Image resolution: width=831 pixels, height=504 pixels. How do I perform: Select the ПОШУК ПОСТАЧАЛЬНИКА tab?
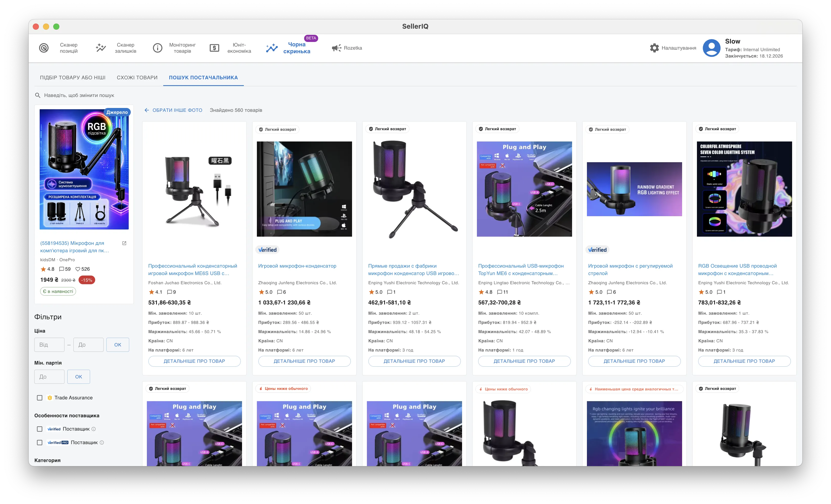click(203, 78)
